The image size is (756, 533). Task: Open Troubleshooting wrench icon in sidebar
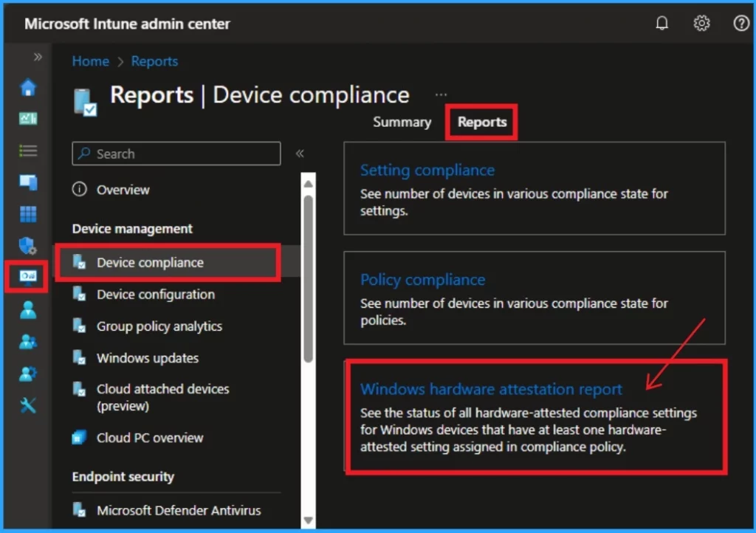coord(28,405)
